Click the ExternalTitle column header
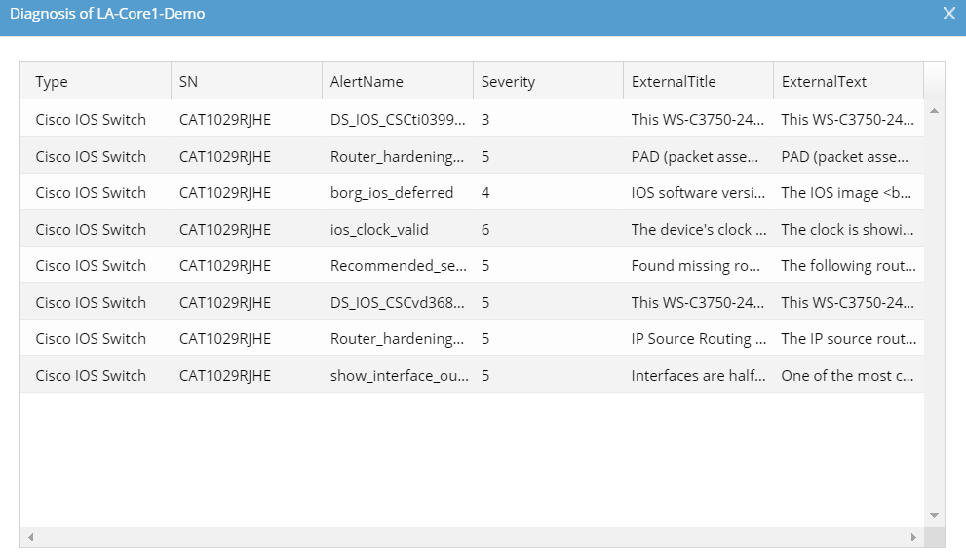 (x=674, y=82)
